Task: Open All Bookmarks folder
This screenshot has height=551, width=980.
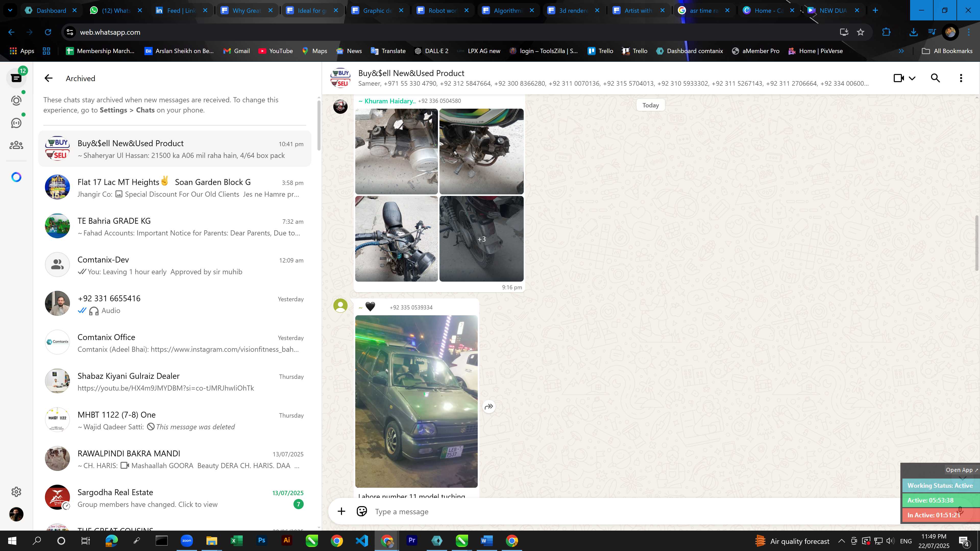Action: 947,51
